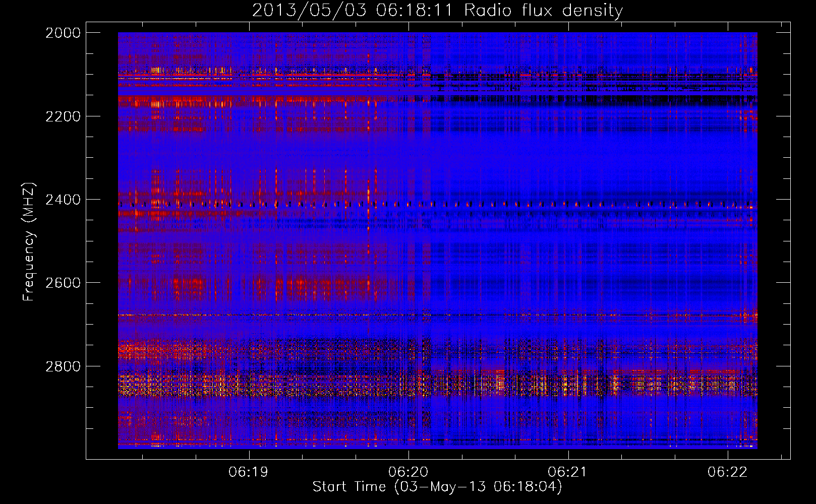
Task: Click the "Start Time (03-May-13 06:18:04)" label
Action: pyautogui.click(x=437, y=487)
